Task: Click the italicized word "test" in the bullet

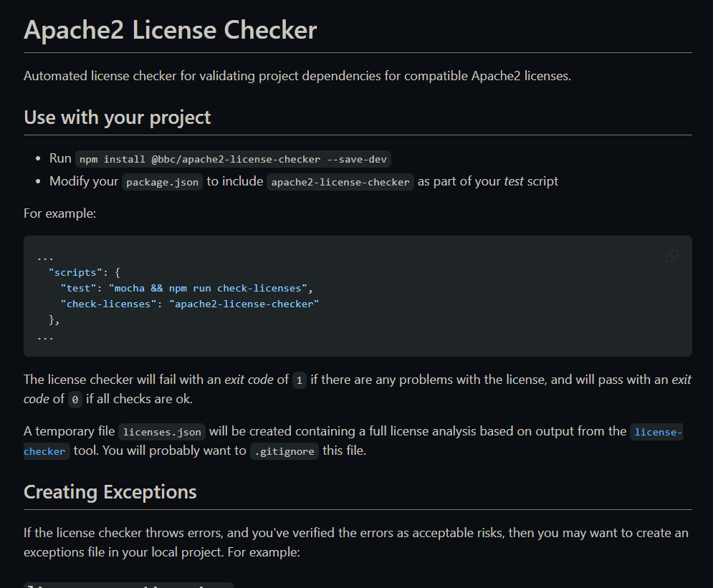Action: (514, 181)
